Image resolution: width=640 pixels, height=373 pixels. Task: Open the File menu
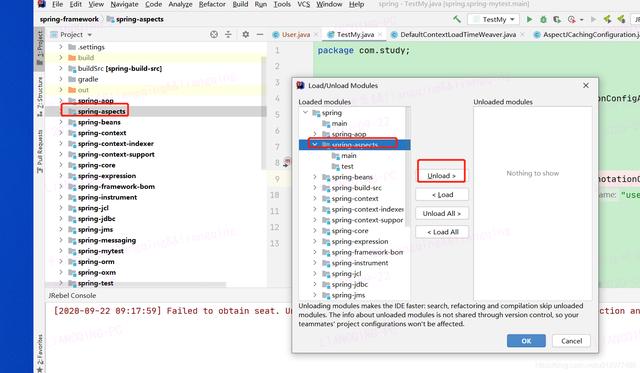click(58, 4)
